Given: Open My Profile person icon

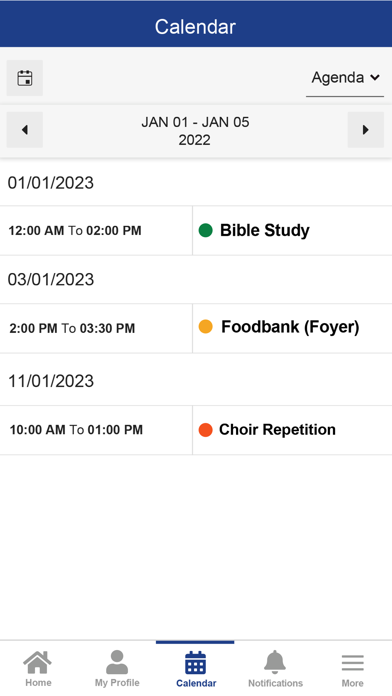Looking at the screenshot, I should pos(117,662).
